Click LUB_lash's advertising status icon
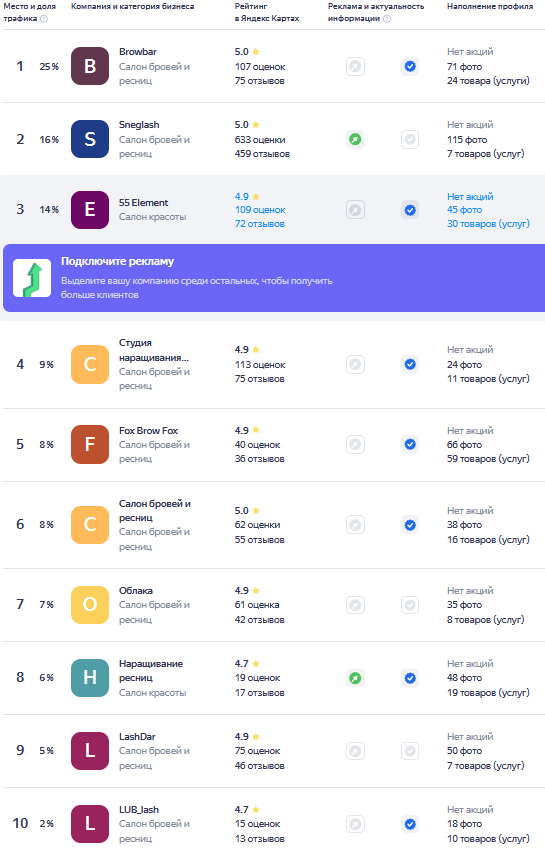Viewport: 545px width, 859px height. click(355, 824)
